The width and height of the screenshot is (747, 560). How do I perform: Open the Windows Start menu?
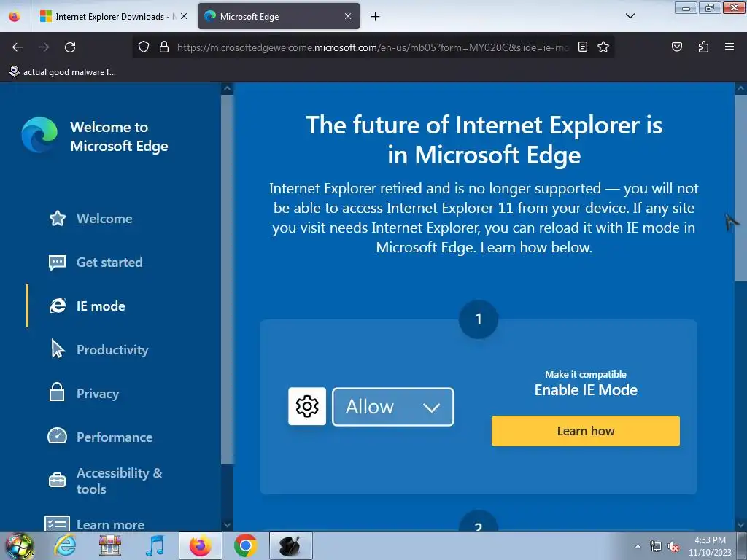tap(20, 545)
